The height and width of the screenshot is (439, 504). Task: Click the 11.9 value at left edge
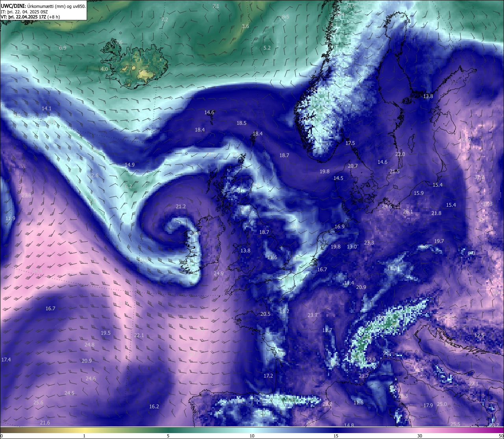(x=10, y=219)
